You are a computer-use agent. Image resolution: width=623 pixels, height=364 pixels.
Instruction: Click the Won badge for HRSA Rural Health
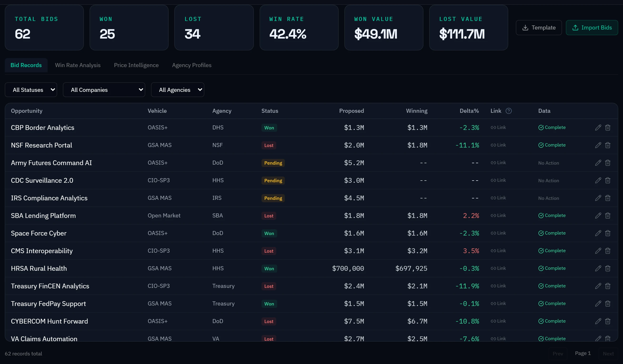pos(269,269)
